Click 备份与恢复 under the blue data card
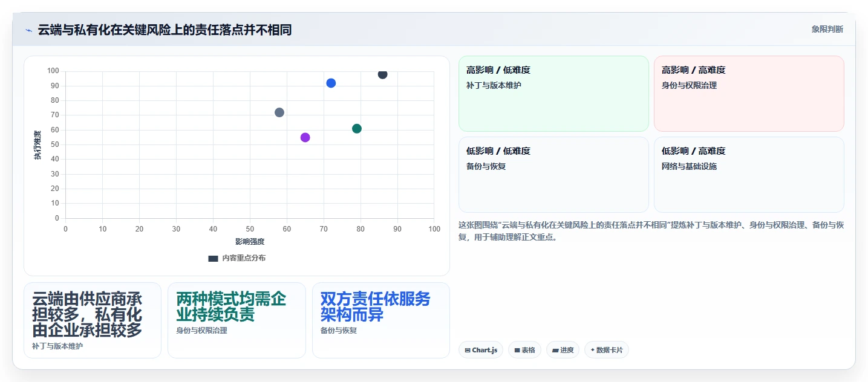Viewport: 868px width, 382px height. tap(339, 331)
